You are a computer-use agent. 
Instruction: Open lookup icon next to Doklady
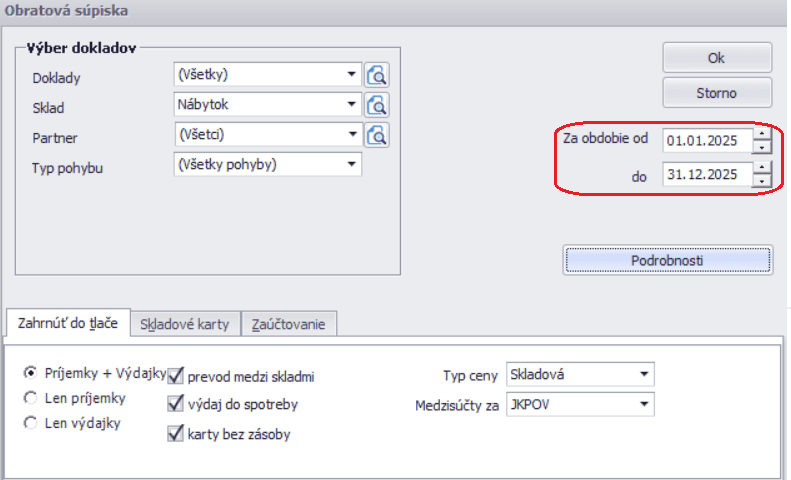point(377,74)
